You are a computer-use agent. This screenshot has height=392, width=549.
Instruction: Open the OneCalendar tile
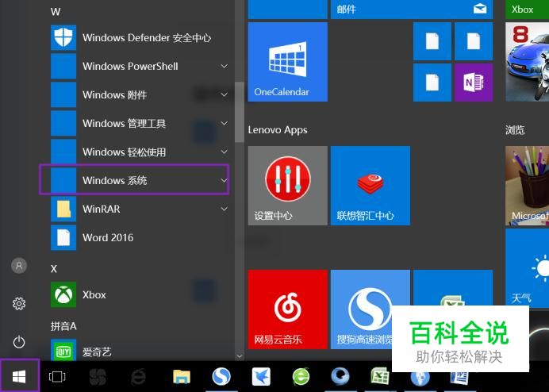288,62
